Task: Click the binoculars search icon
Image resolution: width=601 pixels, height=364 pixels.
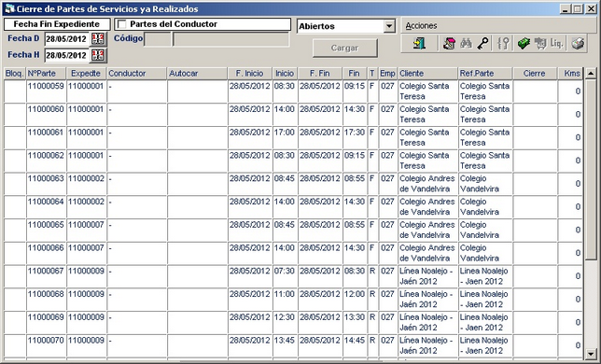Action: click(466, 43)
